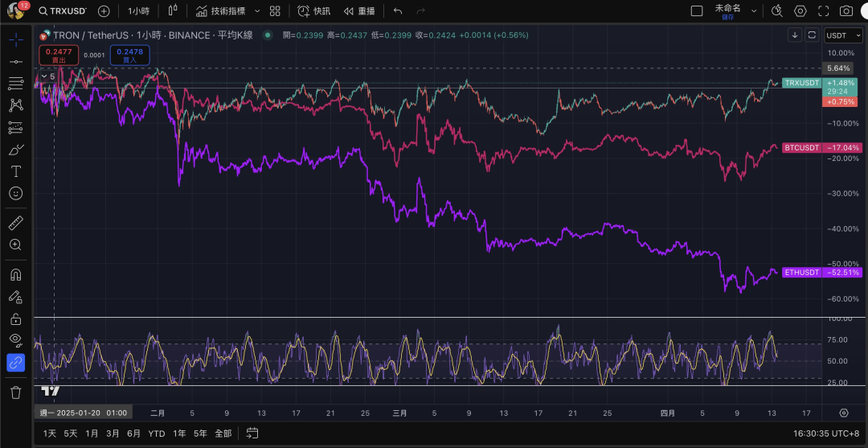Open the candlestick chart type selector
The image size is (868, 448).
(x=173, y=10)
